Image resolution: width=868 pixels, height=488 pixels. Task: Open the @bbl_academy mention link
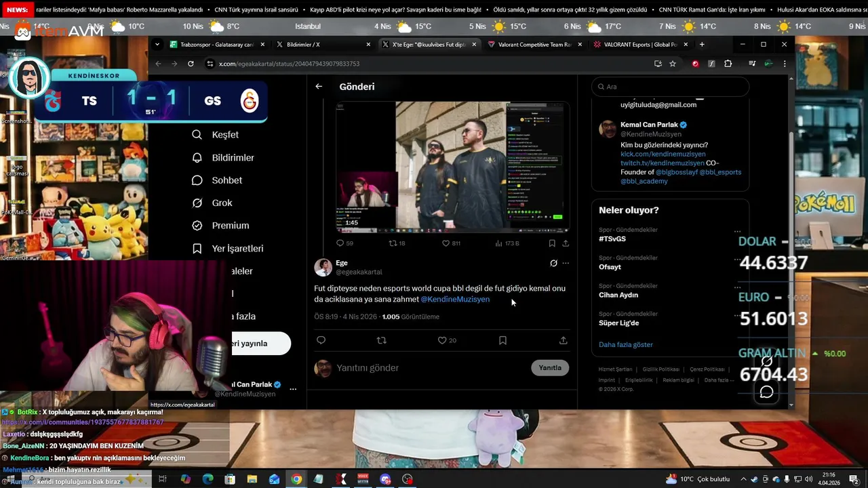click(x=644, y=181)
